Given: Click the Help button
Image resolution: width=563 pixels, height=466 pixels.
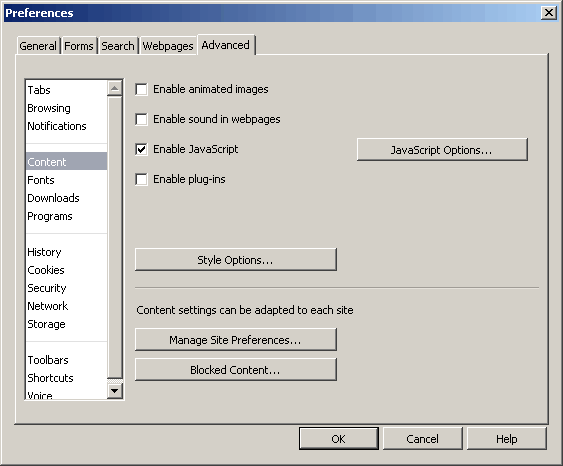Looking at the screenshot, I should click(507, 438).
